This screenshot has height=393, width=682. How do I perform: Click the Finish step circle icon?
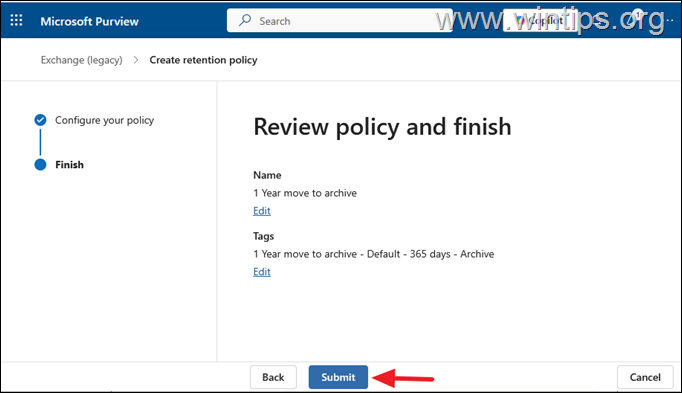(40, 165)
